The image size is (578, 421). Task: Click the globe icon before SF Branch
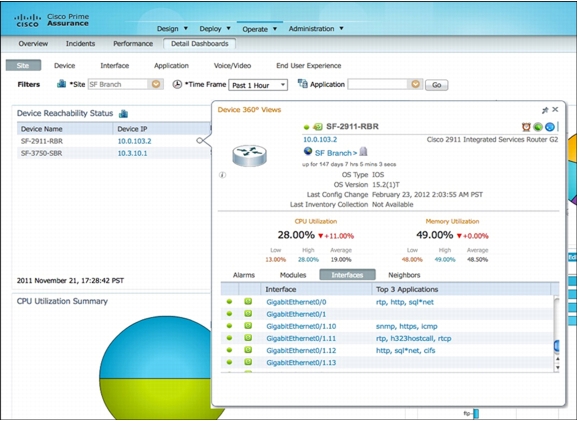click(x=308, y=151)
